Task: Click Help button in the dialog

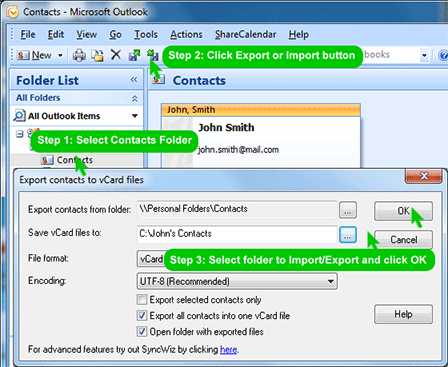Action: pyautogui.click(x=403, y=314)
